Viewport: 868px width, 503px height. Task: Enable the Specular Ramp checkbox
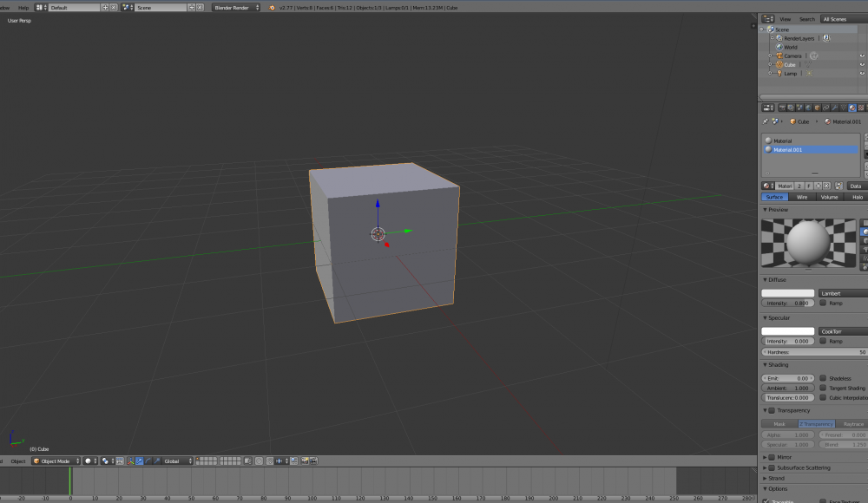click(x=823, y=341)
